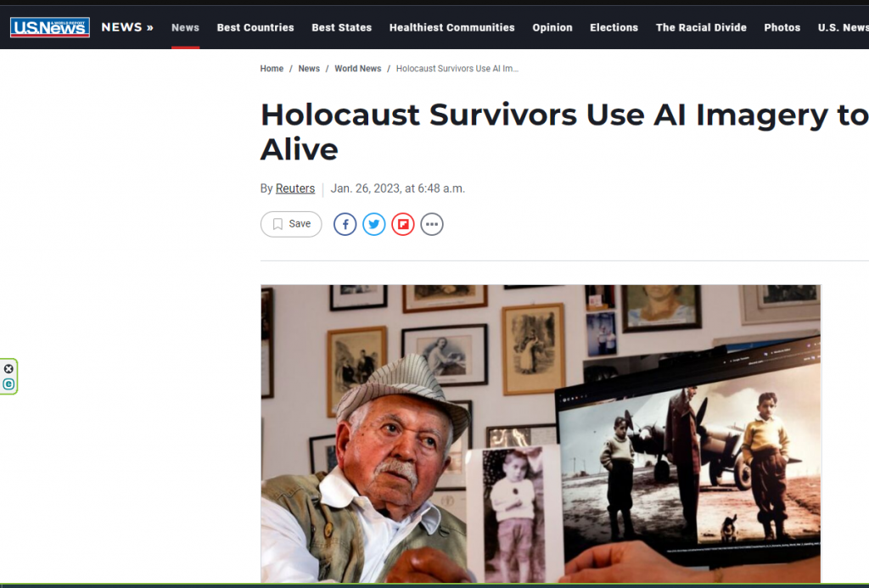Image resolution: width=869 pixels, height=588 pixels.
Task: Open Best States section
Action: click(341, 28)
